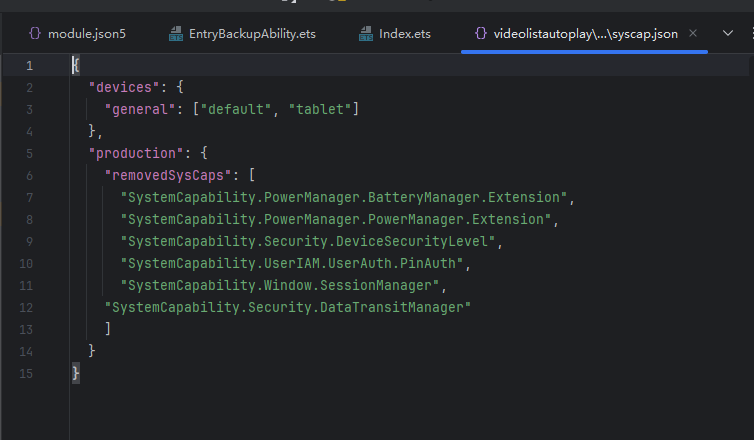The height and width of the screenshot is (440, 754).
Task: Click the EntryBackupAbility.ets file icon
Action: [176, 34]
